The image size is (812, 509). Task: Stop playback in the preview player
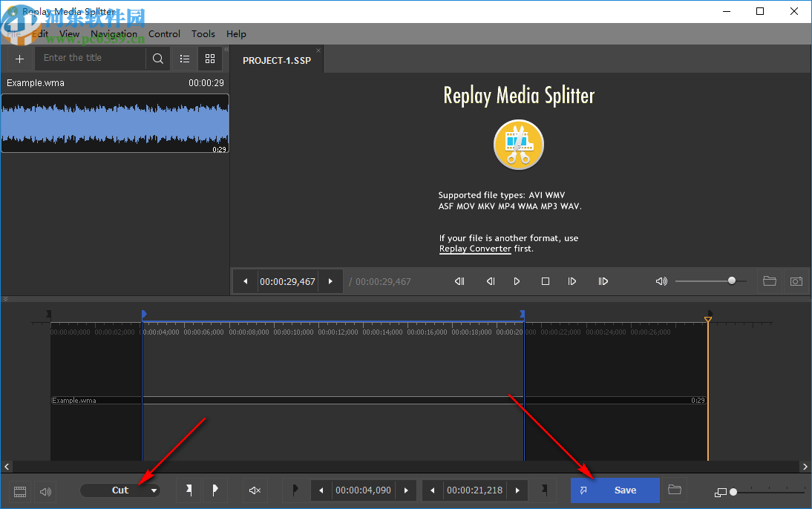click(544, 281)
